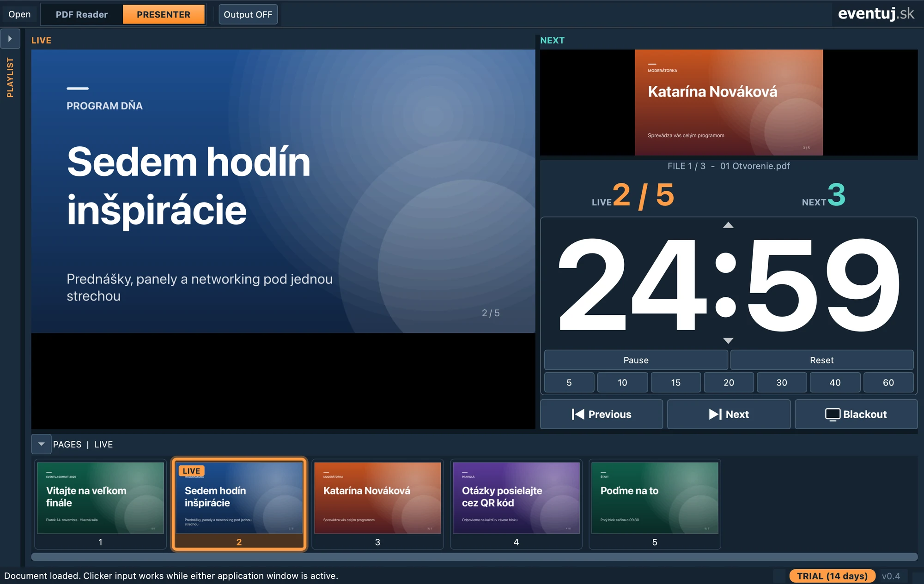This screenshot has width=924, height=584.
Task: Increase timer with up triangle
Action: [x=728, y=225]
